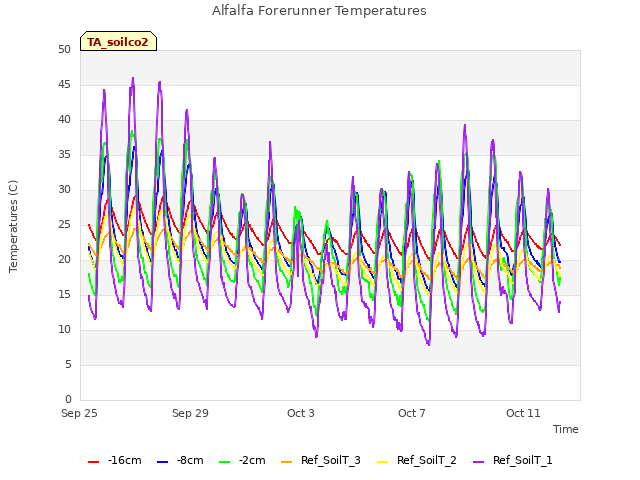Toggle Ref_SoilT_3 legend entry
The height and width of the screenshot is (480, 640).
[x=321, y=461]
